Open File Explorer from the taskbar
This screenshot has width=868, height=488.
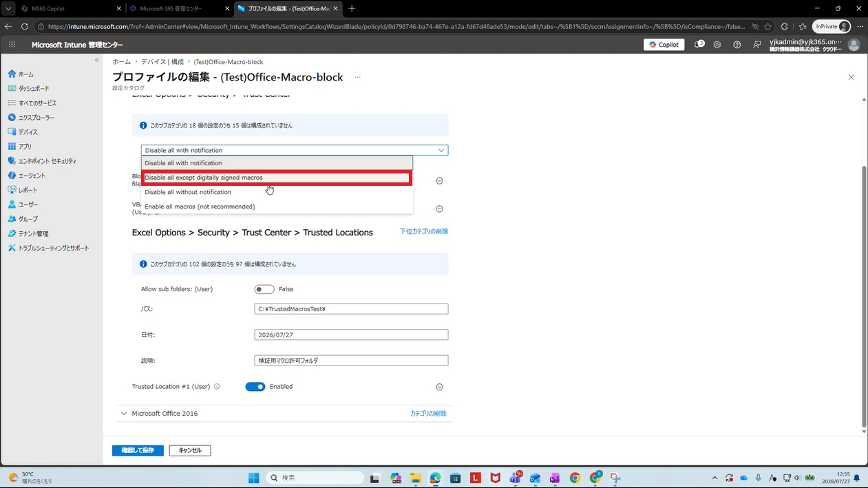[x=416, y=478]
